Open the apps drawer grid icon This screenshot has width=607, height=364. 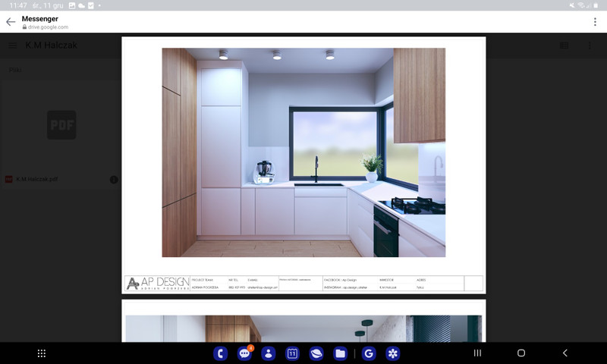42,353
